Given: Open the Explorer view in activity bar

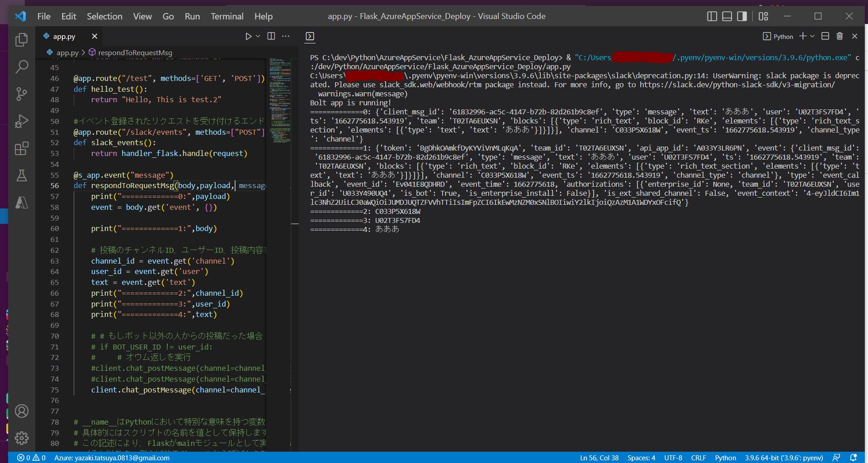Looking at the screenshot, I should click(x=21, y=40).
